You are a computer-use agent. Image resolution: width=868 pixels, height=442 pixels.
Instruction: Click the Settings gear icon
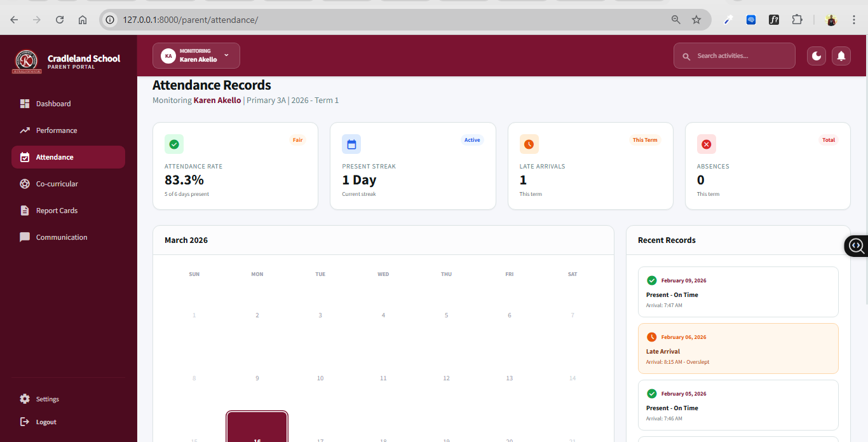(25, 399)
